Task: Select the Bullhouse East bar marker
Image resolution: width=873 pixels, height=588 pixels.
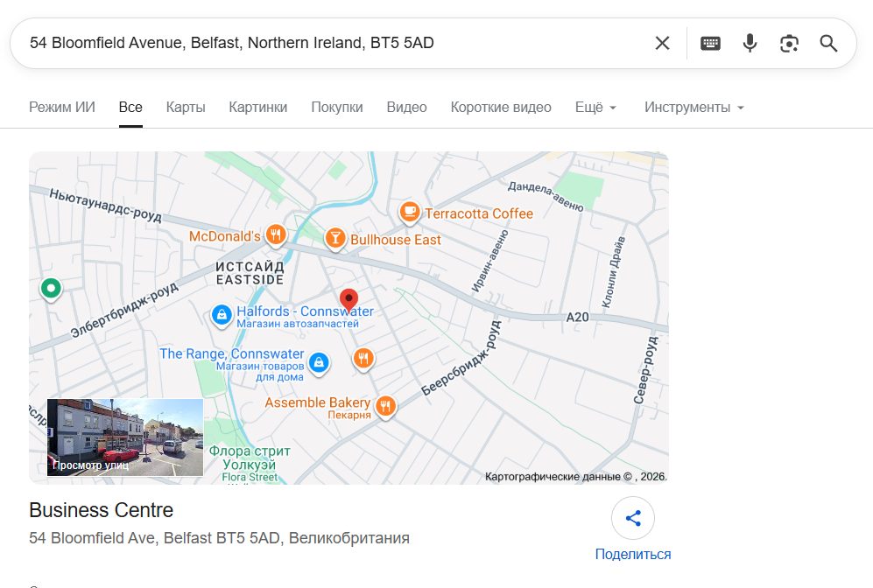Action: (335, 239)
